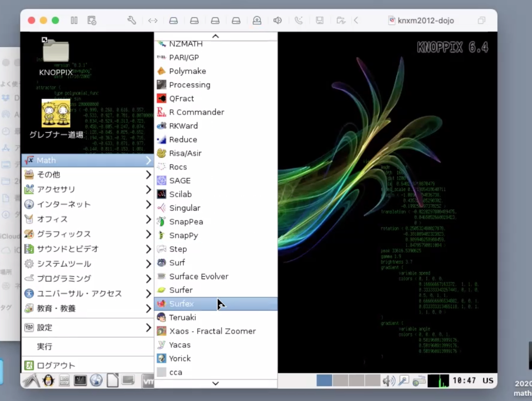532x401 pixels.
Task: Switch to the second workspace pager box
Action: click(x=340, y=381)
